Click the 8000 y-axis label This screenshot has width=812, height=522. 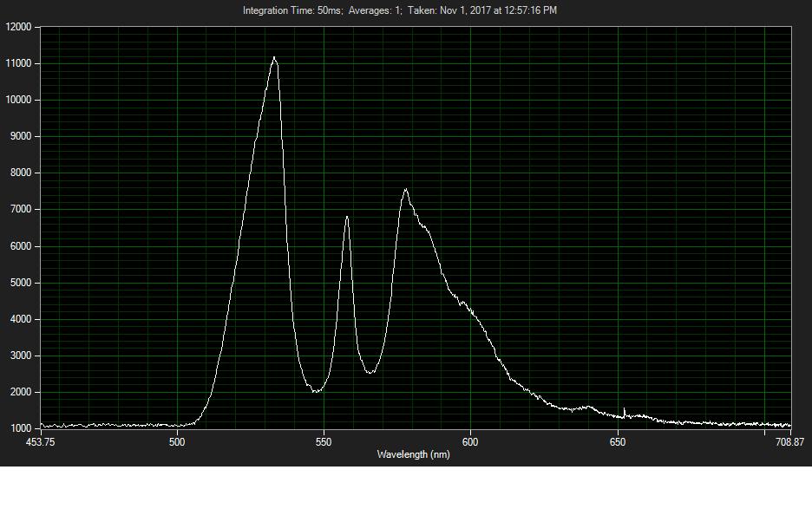21,173
